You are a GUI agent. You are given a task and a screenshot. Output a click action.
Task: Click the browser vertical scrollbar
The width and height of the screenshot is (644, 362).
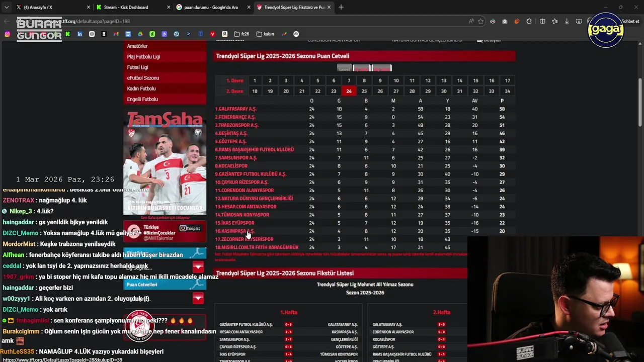[x=640, y=103]
